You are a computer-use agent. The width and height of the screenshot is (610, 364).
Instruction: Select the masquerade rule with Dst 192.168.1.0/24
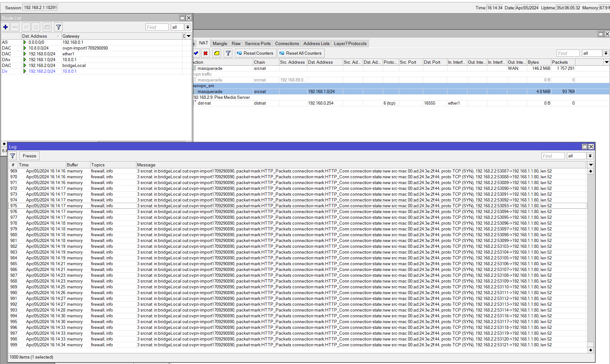coord(401,91)
